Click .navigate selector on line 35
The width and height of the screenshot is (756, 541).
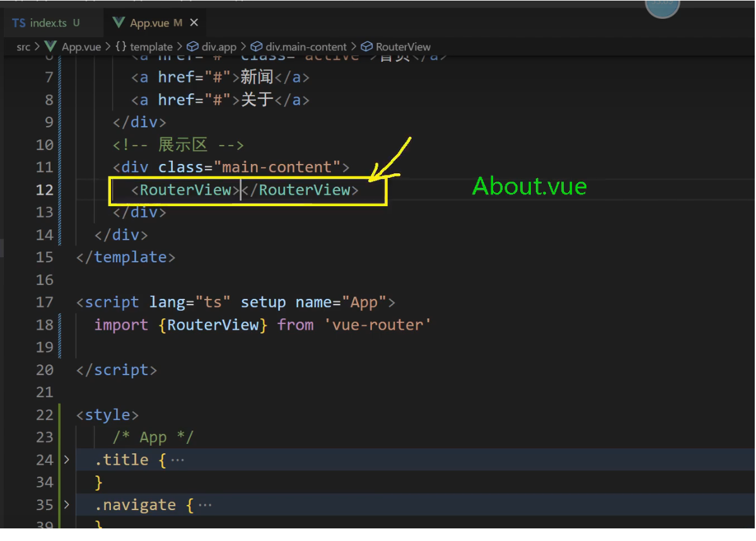point(135,505)
